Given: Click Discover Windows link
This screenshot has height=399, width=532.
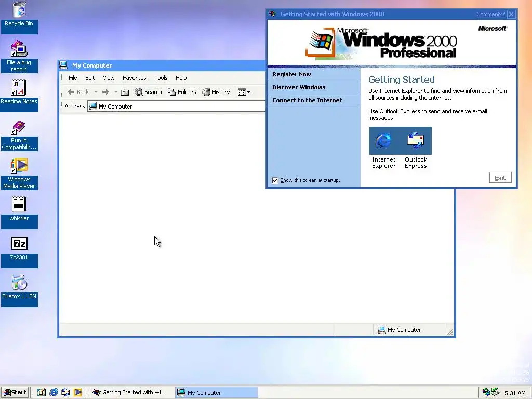Looking at the screenshot, I should coord(299,87).
